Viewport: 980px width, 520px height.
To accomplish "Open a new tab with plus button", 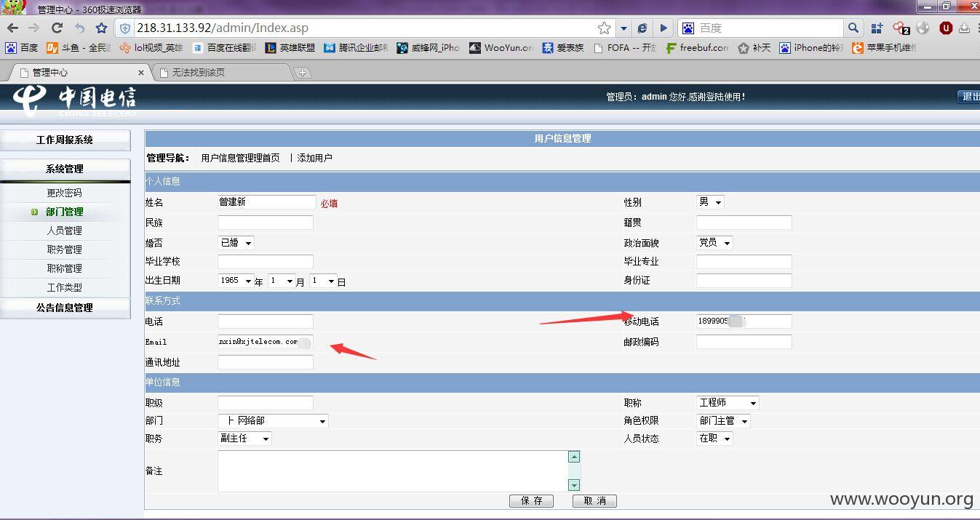I will pyautogui.click(x=303, y=73).
